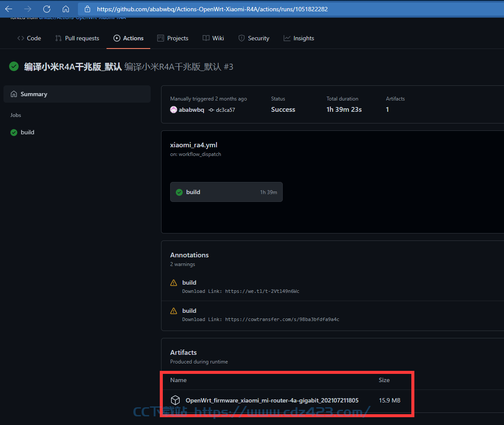504x425 pixels.
Task: Open the xiaomi_ra4.yml workflow file link
Action: click(x=194, y=145)
